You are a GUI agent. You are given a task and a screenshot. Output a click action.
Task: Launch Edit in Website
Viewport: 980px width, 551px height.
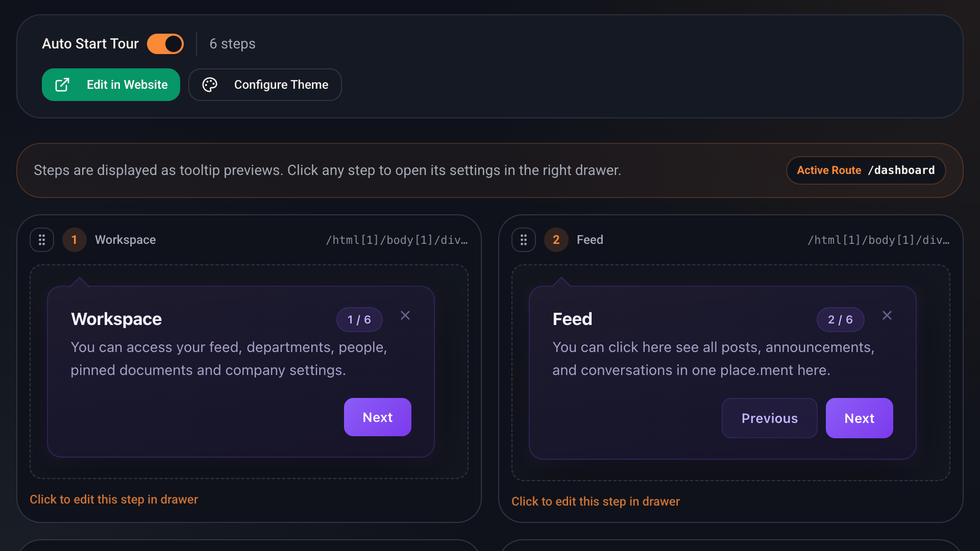point(111,85)
